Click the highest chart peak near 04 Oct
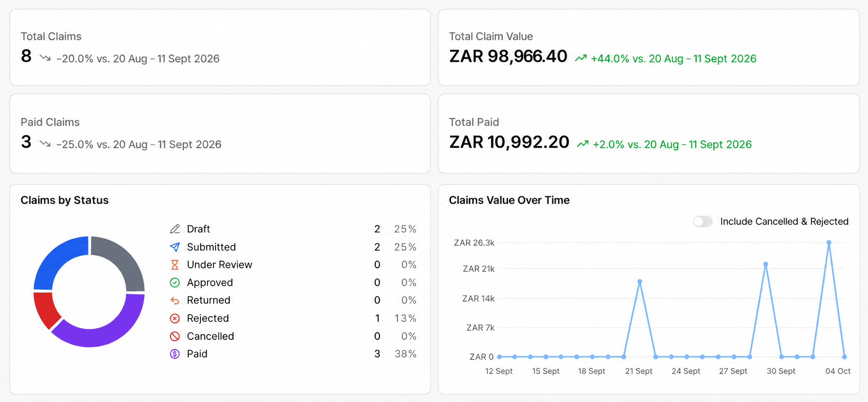The height and width of the screenshot is (402, 868). click(829, 243)
